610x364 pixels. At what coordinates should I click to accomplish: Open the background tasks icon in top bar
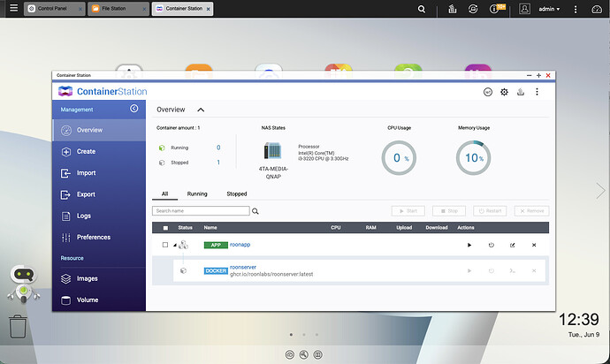[452, 9]
